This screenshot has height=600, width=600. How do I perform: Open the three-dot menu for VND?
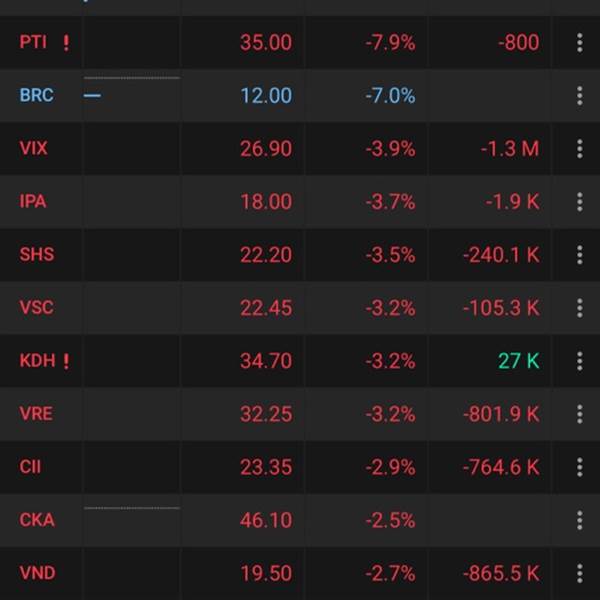click(x=579, y=573)
